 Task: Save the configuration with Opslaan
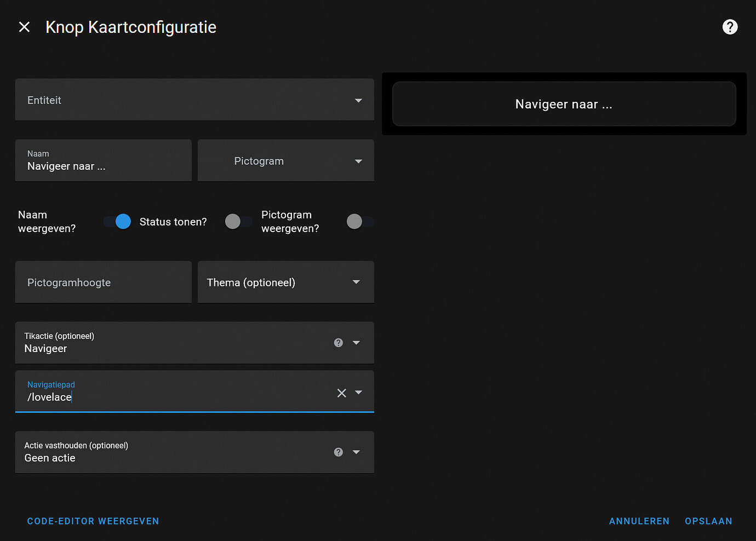click(708, 521)
